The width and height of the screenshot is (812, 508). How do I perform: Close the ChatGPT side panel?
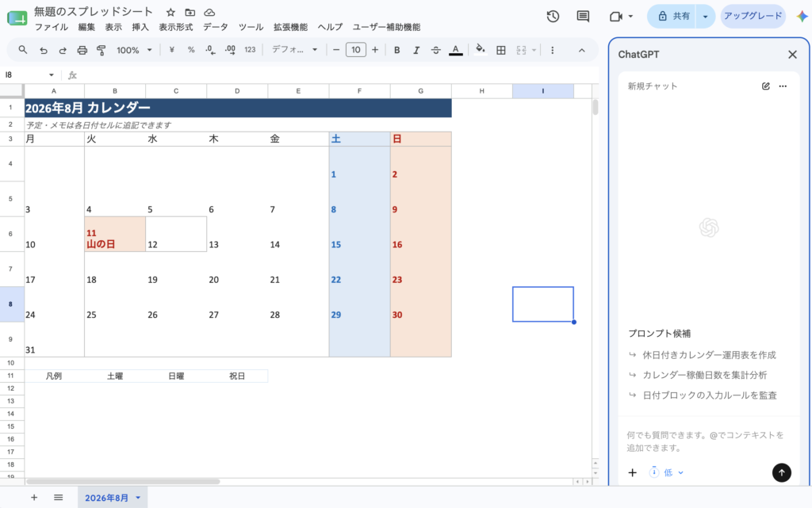(792, 55)
